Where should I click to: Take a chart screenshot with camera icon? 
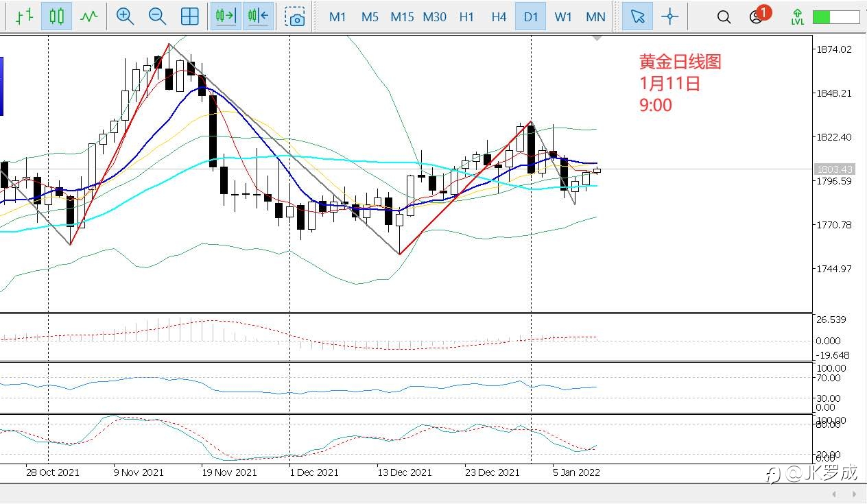click(296, 16)
